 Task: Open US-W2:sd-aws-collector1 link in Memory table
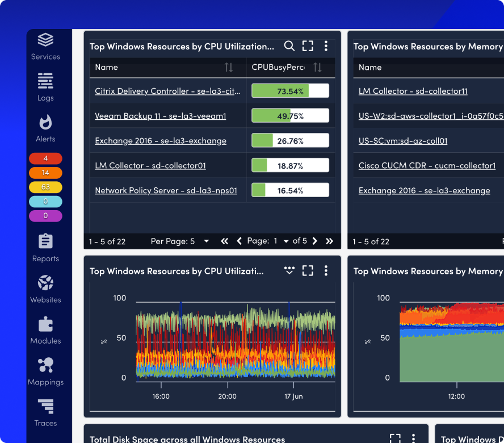pyautogui.click(x=431, y=116)
